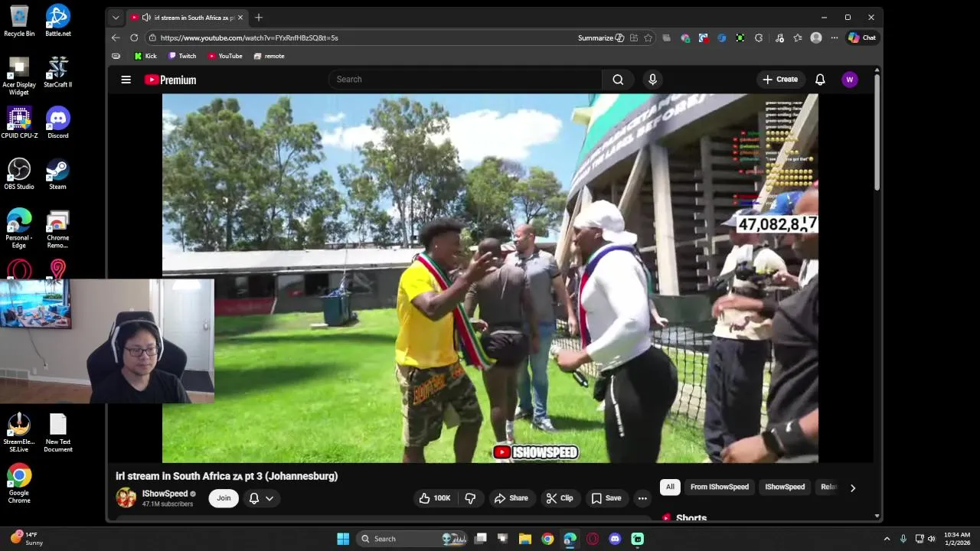Go back with browser back arrow
Screen dimensions: 980x551
point(116,37)
